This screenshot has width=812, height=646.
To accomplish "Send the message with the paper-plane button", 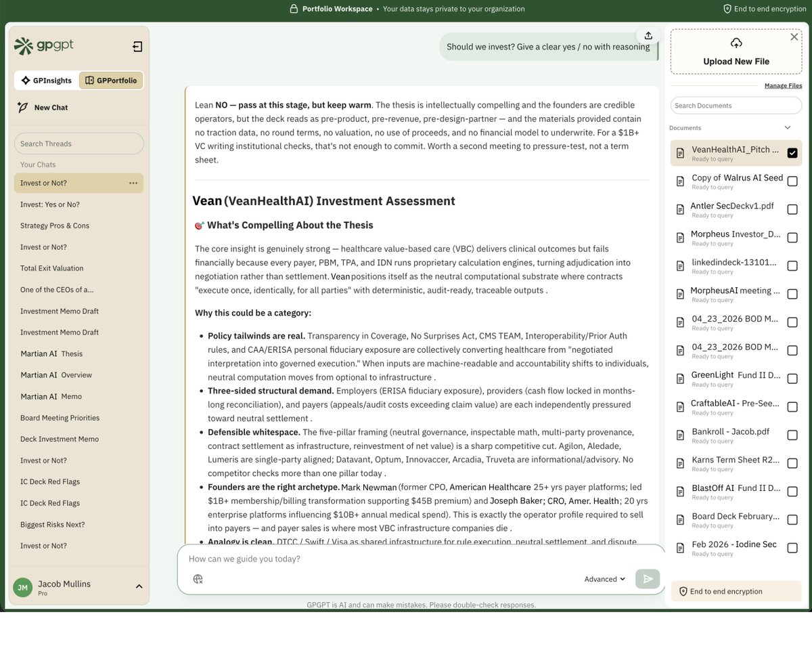I will pos(648,579).
